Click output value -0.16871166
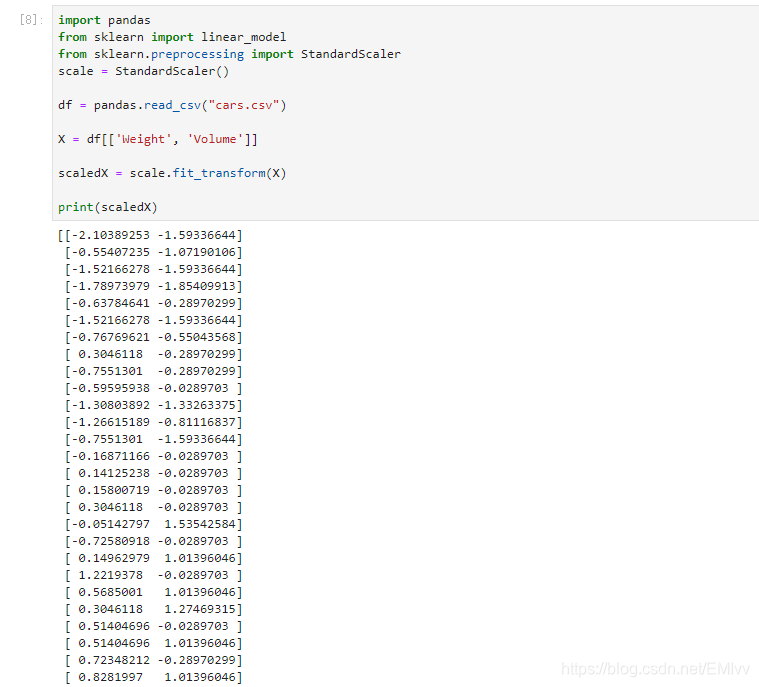The image size is (759, 687). click(110, 456)
